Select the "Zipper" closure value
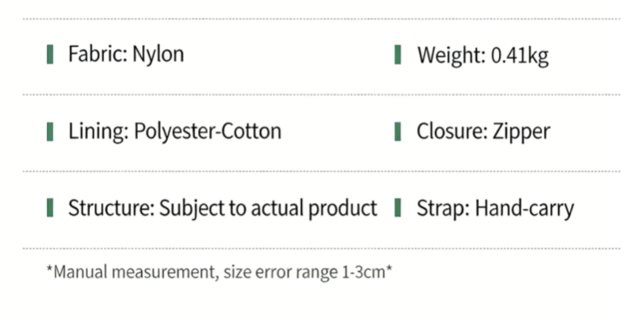 [521, 132]
